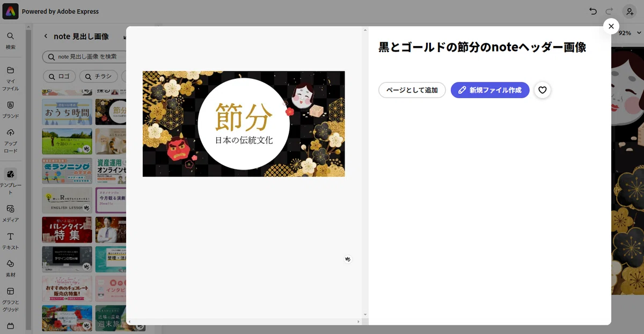Open the おうち時間 template thumbnail
Image resolution: width=644 pixels, height=334 pixels.
coord(67,112)
